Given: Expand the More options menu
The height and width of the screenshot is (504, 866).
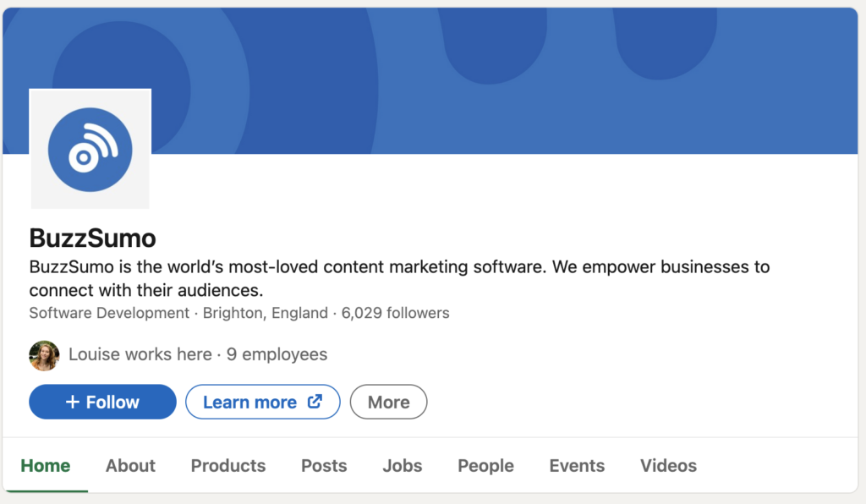Looking at the screenshot, I should coord(388,403).
